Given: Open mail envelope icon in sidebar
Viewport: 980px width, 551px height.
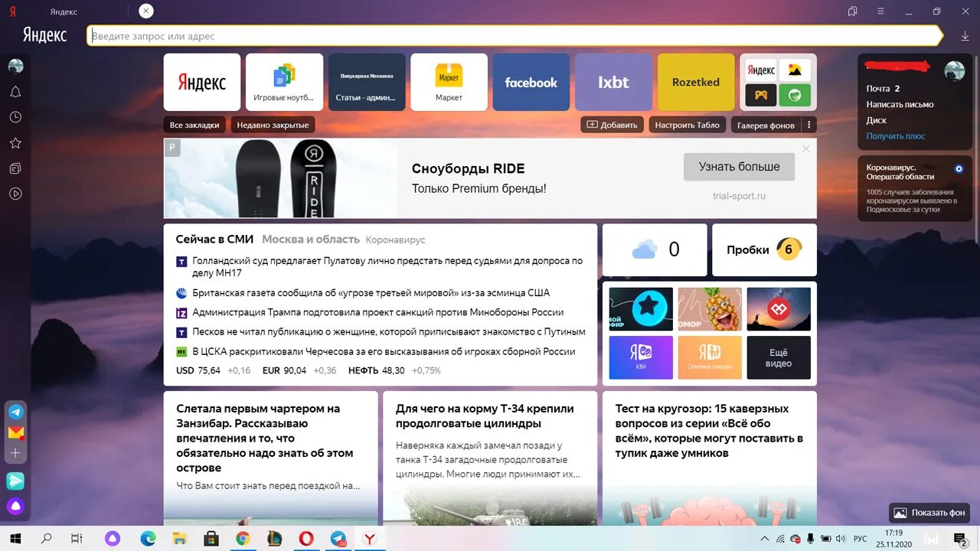Looking at the screenshot, I should 16,432.
